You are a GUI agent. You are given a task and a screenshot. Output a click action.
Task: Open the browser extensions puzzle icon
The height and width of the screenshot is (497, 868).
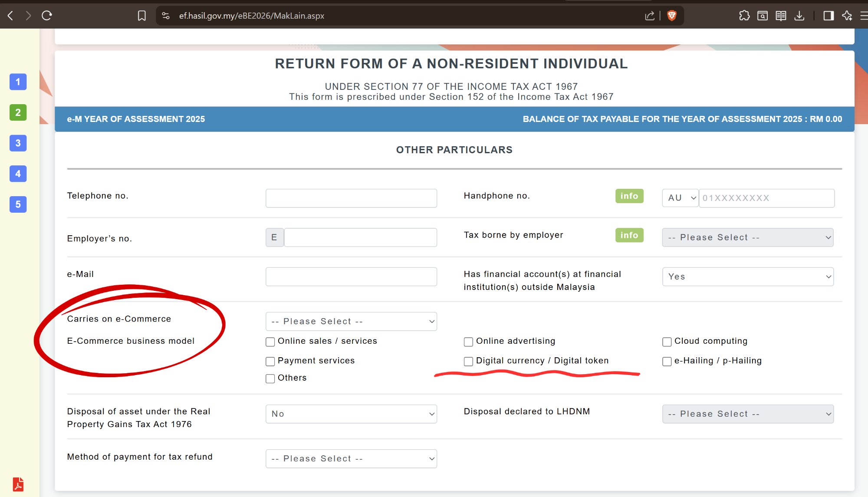(744, 16)
